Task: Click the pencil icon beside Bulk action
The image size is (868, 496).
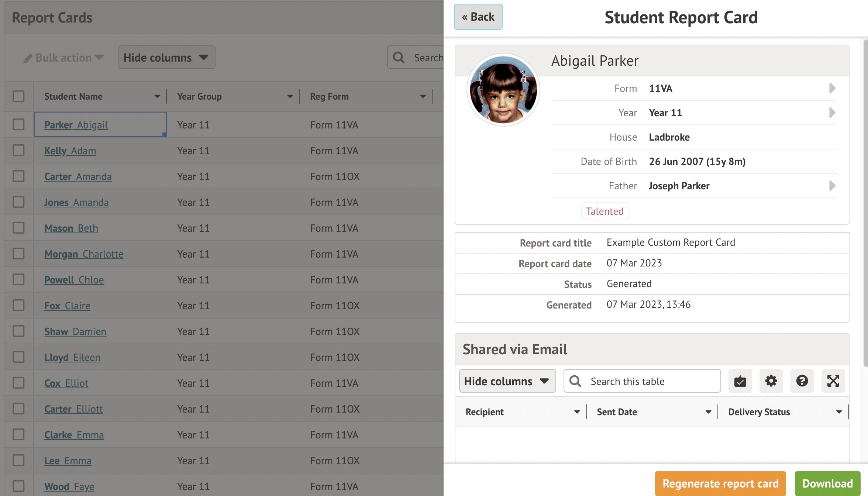Action: pos(28,58)
